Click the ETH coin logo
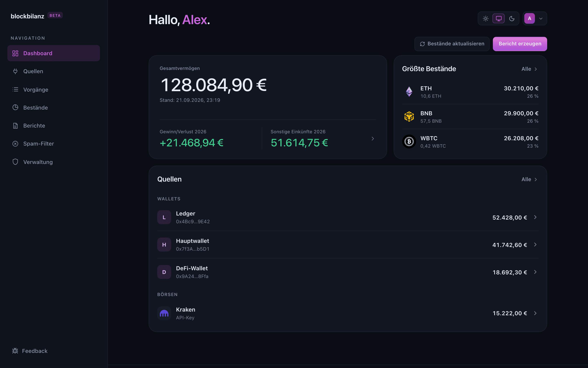This screenshot has height=368, width=588. tap(409, 92)
